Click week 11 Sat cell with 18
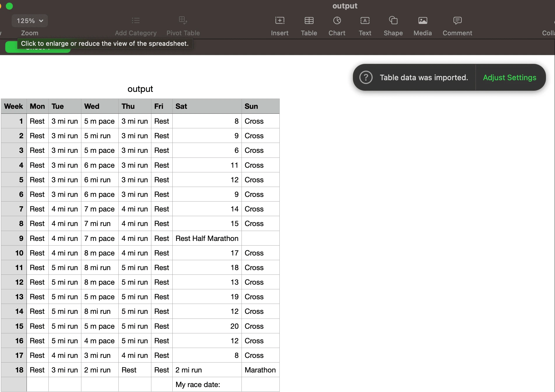This screenshot has width=555, height=392. click(207, 267)
